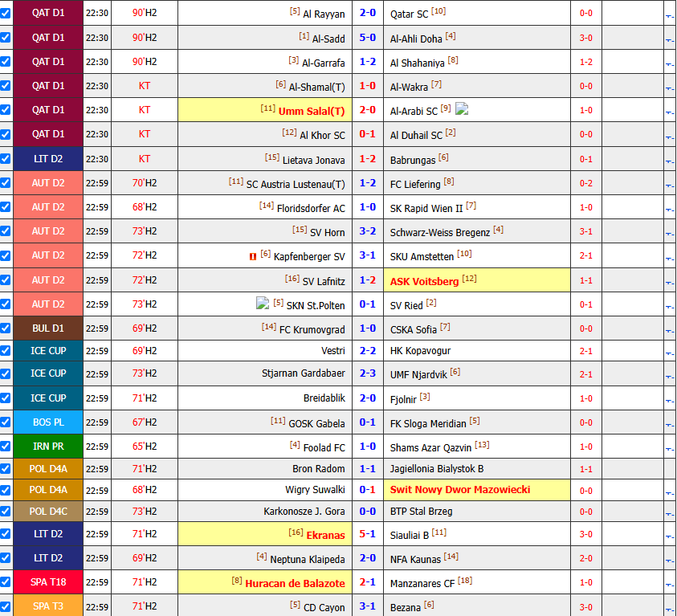
Task: Open the FC Liefering team link
Action: click(x=415, y=185)
